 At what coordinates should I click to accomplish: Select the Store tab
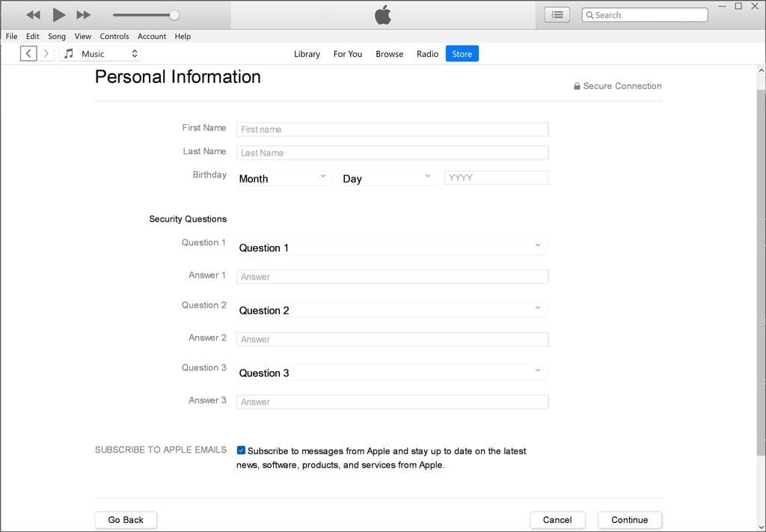point(462,54)
